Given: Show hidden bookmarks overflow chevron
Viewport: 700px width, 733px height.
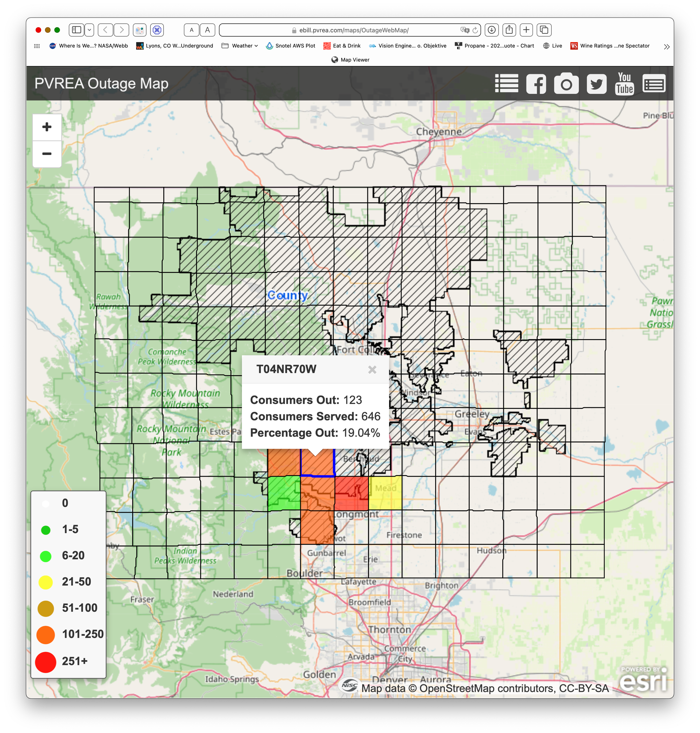Looking at the screenshot, I should click(666, 46).
